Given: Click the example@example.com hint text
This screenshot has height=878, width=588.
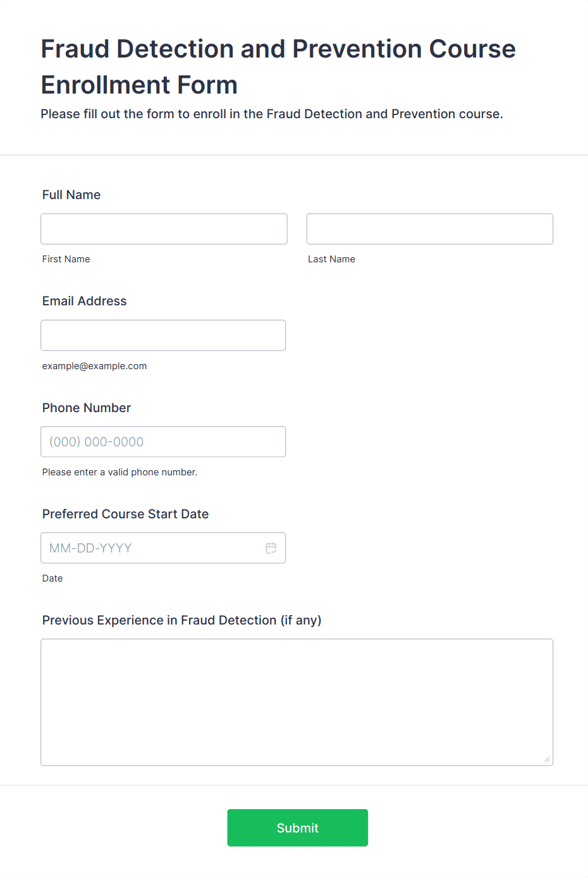Looking at the screenshot, I should (95, 366).
